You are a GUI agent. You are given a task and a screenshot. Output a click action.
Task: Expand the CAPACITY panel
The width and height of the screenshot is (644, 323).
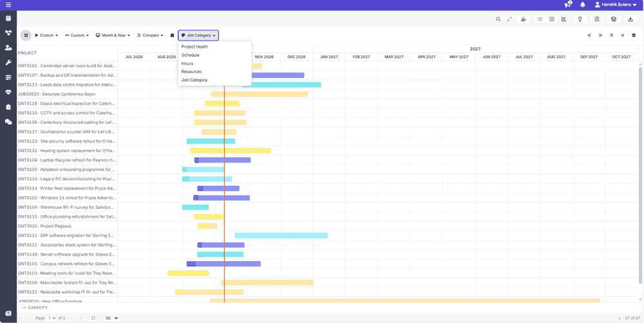click(x=35, y=308)
